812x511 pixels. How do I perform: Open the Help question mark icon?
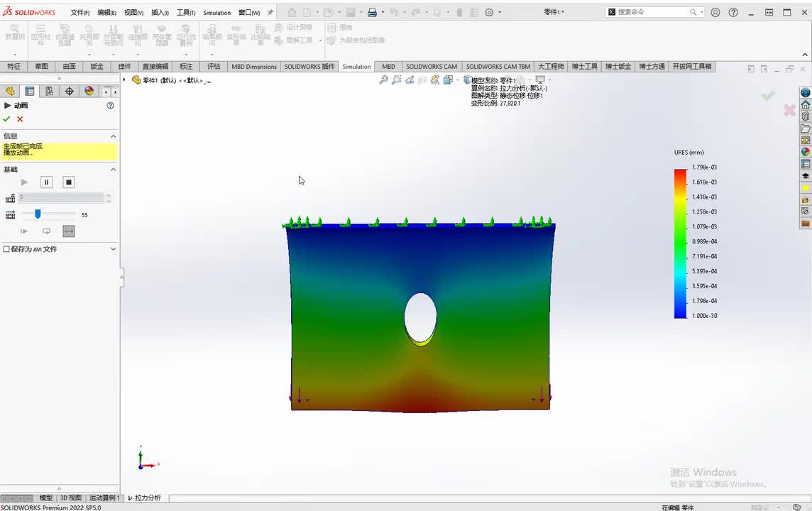[x=733, y=12]
